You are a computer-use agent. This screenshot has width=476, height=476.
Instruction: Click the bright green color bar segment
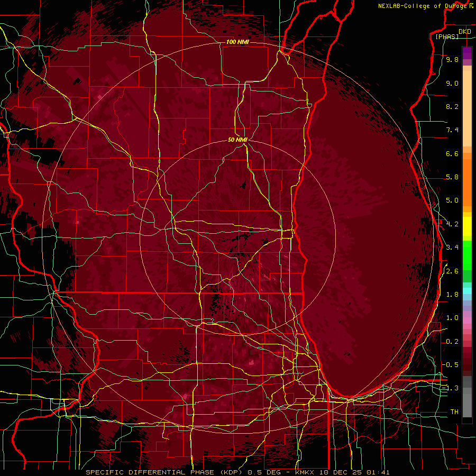[x=467, y=255]
